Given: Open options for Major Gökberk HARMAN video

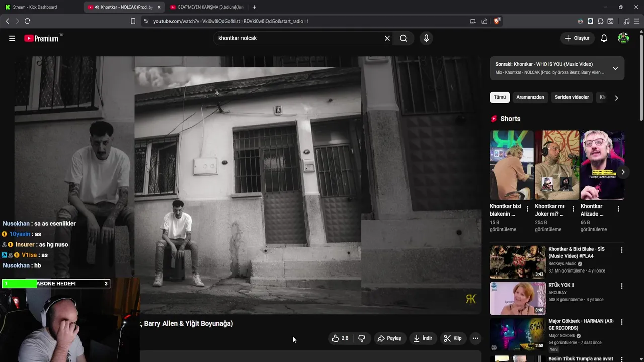Looking at the screenshot, I should (621, 322).
